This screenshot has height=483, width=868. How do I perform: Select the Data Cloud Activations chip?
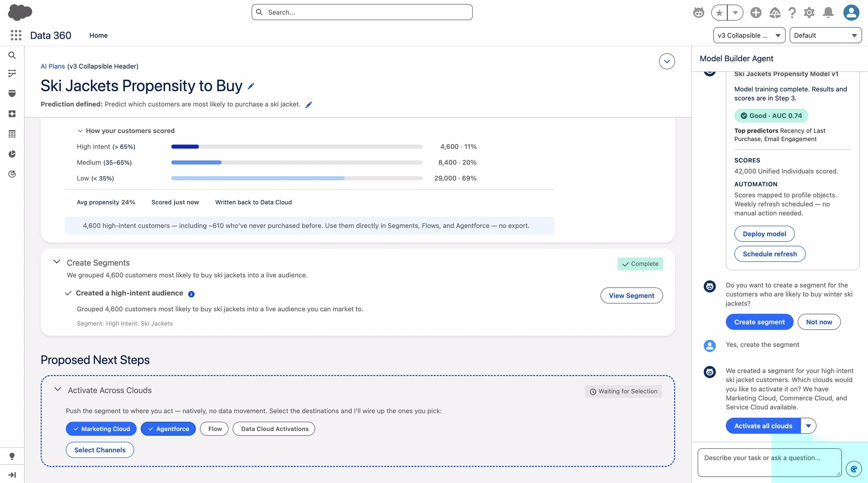click(274, 429)
